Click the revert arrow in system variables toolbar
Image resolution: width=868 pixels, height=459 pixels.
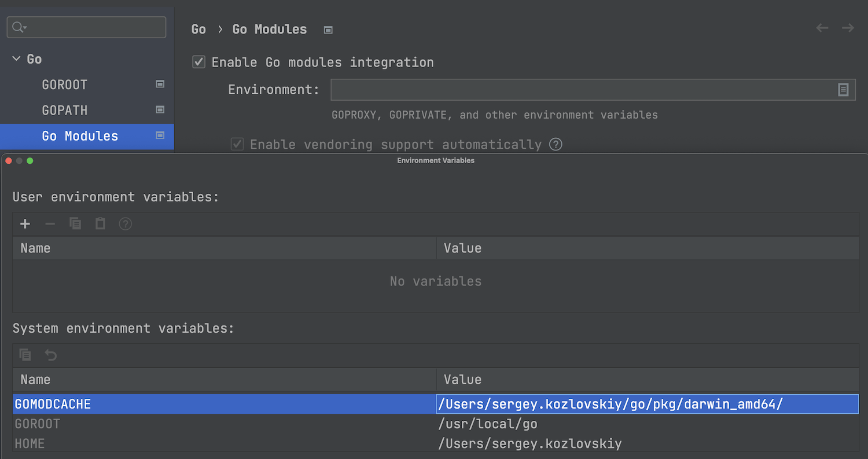(x=51, y=355)
